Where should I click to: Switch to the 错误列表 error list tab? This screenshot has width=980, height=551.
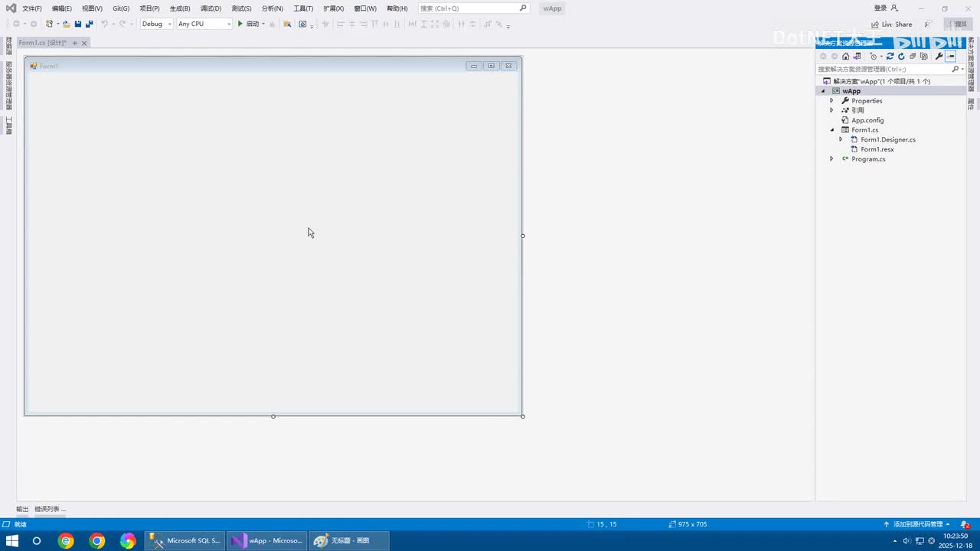50,509
